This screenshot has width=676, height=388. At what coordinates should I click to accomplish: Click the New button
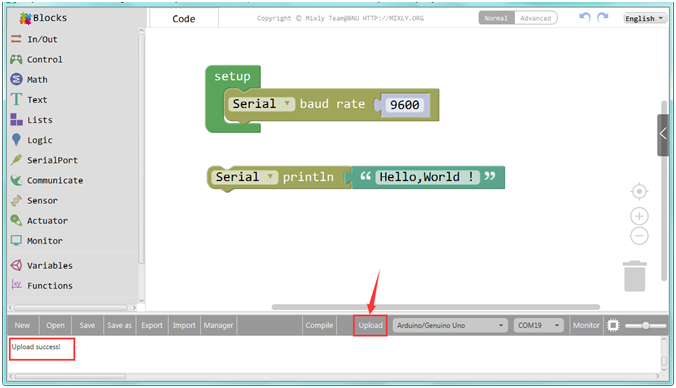pyautogui.click(x=22, y=325)
